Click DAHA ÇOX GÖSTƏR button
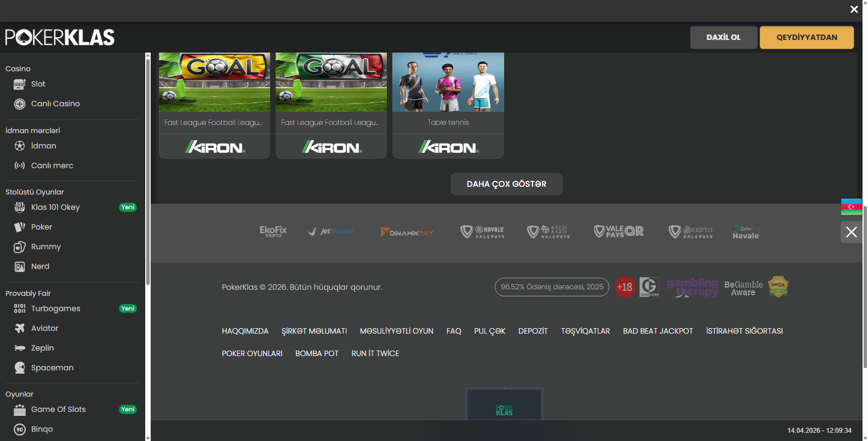868x441 pixels. coord(506,184)
